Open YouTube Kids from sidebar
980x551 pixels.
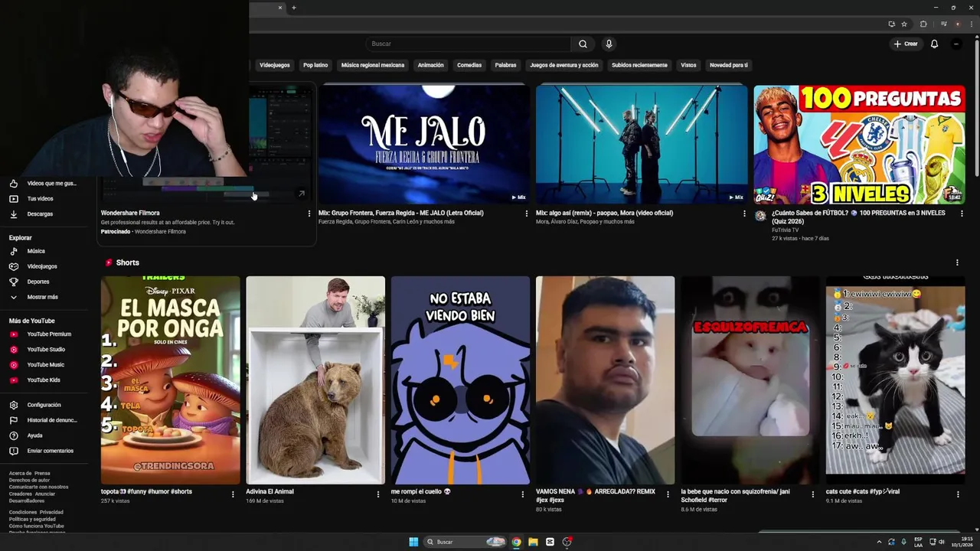tap(44, 380)
